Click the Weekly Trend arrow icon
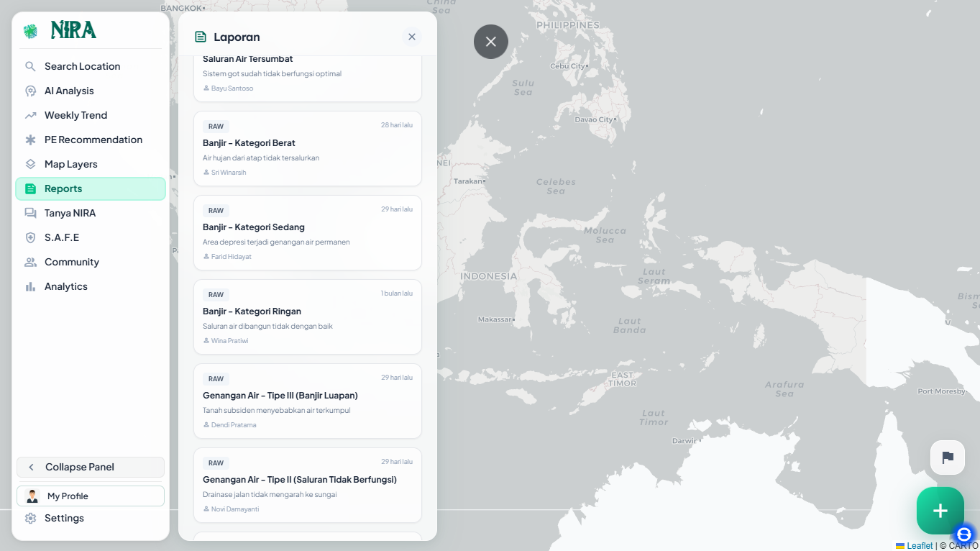The width and height of the screenshot is (980, 551). [x=30, y=115]
